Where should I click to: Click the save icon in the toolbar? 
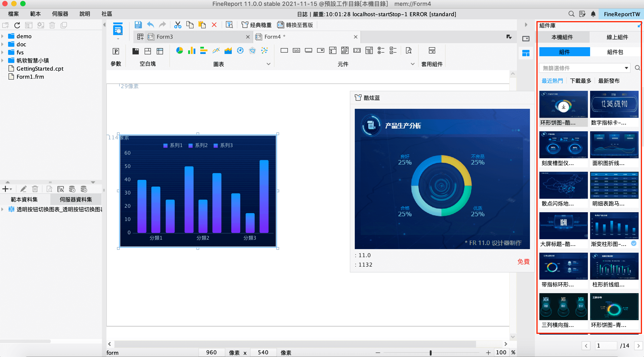tap(138, 25)
